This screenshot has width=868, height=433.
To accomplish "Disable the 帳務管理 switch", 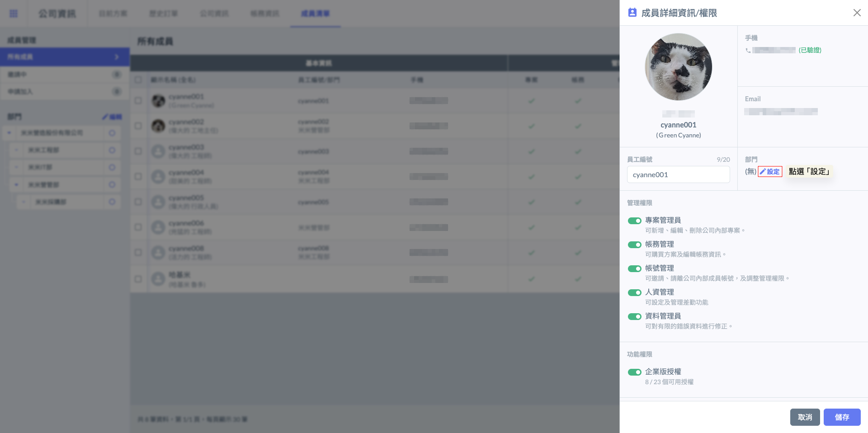I will 634,245.
